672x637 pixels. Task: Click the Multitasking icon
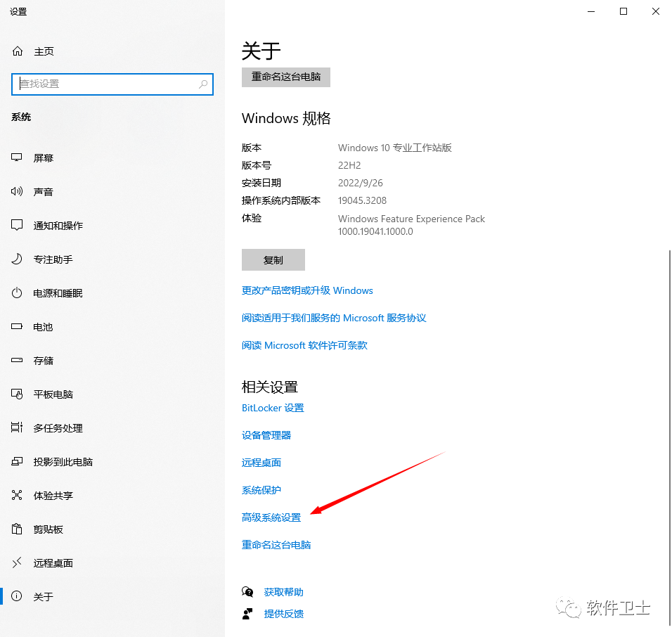click(x=17, y=427)
